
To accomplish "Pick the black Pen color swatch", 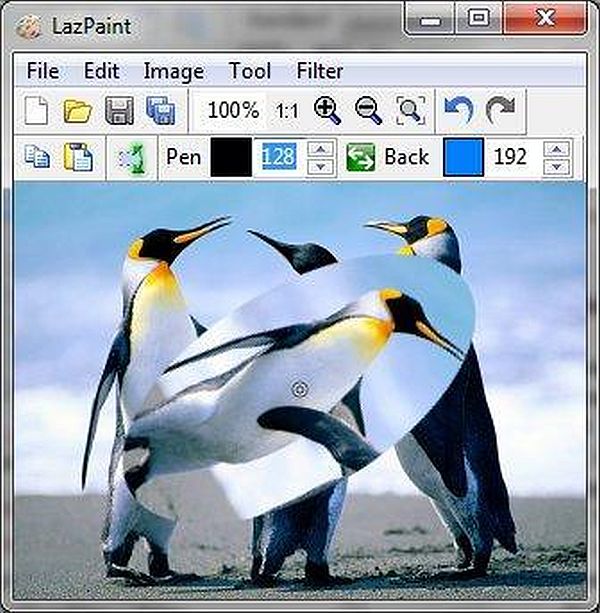I will (x=230, y=157).
